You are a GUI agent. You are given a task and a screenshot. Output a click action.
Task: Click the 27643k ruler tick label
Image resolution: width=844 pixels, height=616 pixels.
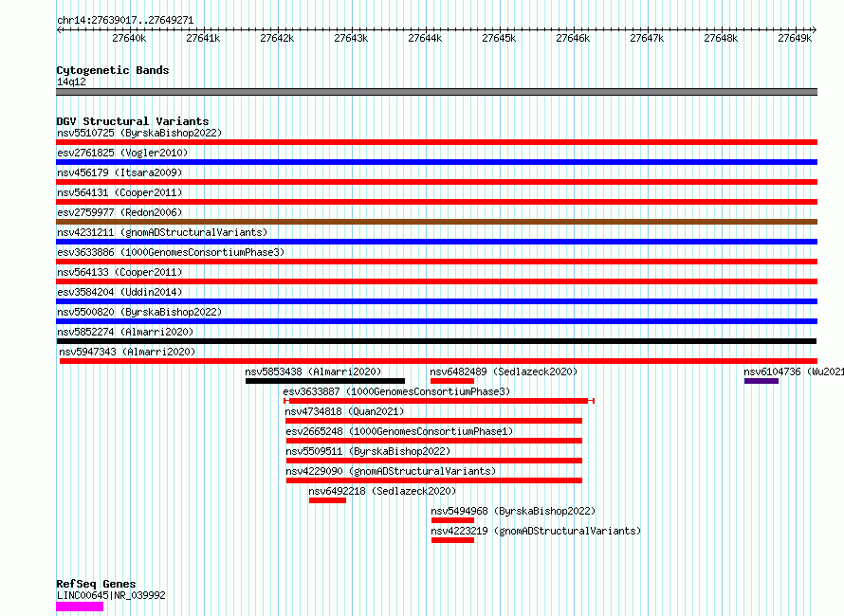tap(351, 38)
